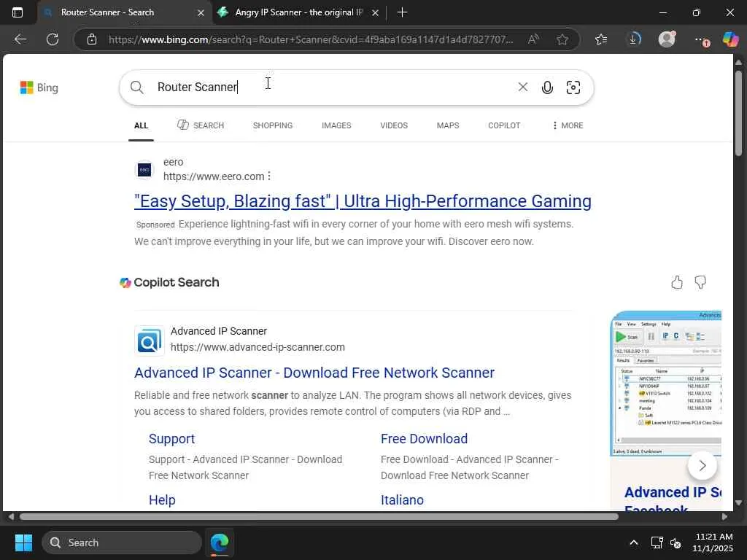Select the SHOPPING tab
The image size is (747, 560).
pyautogui.click(x=273, y=125)
